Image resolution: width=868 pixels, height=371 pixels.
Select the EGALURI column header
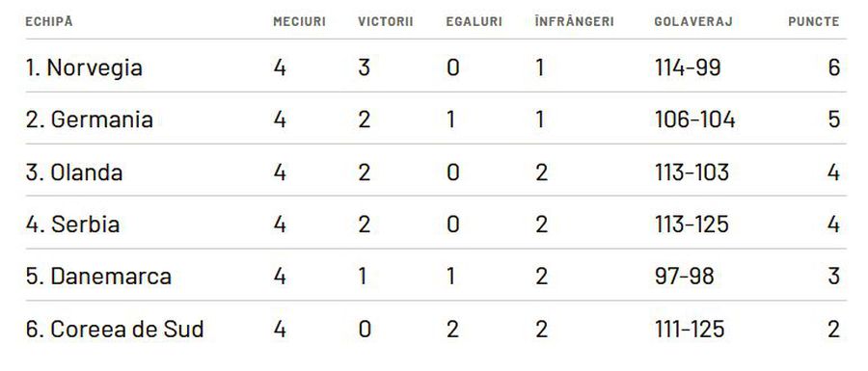coord(474,21)
